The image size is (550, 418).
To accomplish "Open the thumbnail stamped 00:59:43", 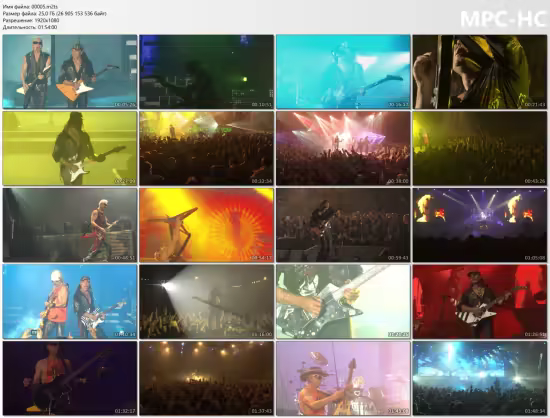I will pyautogui.click(x=343, y=225).
